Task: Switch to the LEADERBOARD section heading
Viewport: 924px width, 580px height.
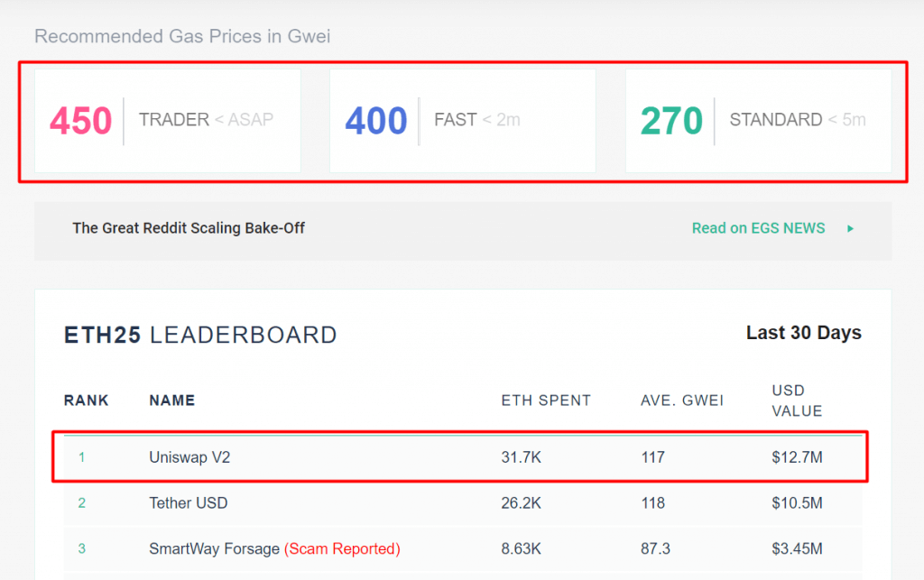Action: pos(245,334)
